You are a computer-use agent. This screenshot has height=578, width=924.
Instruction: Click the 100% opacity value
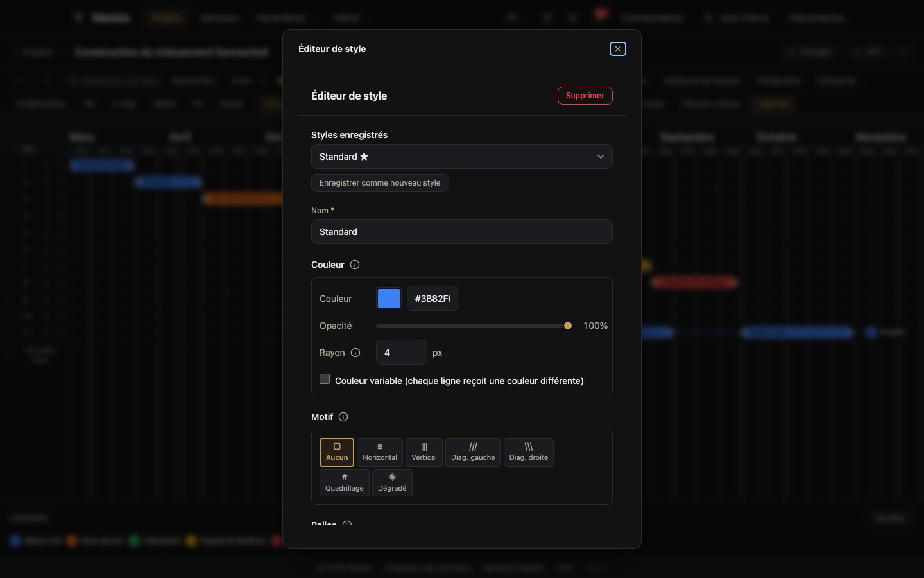pos(595,326)
